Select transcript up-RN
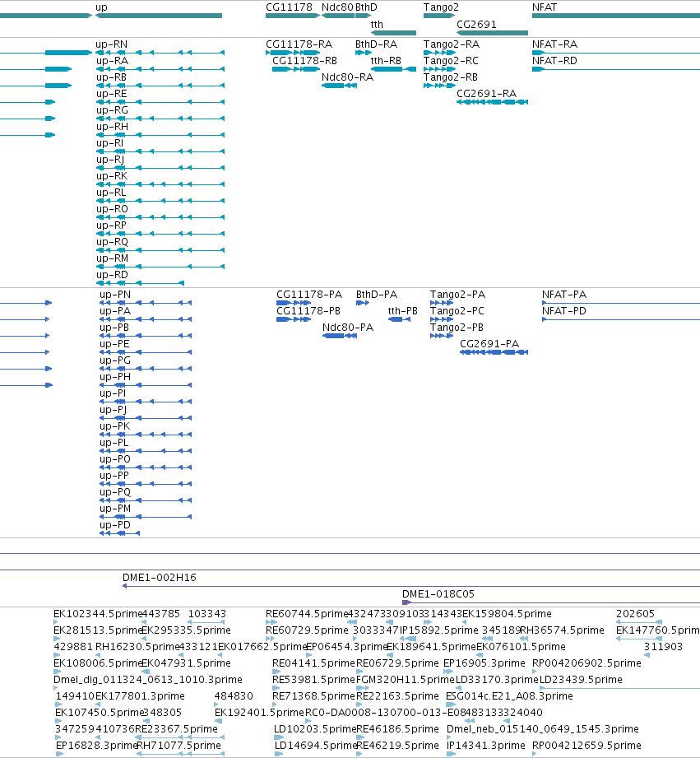 pyautogui.click(x=112, y=44)
